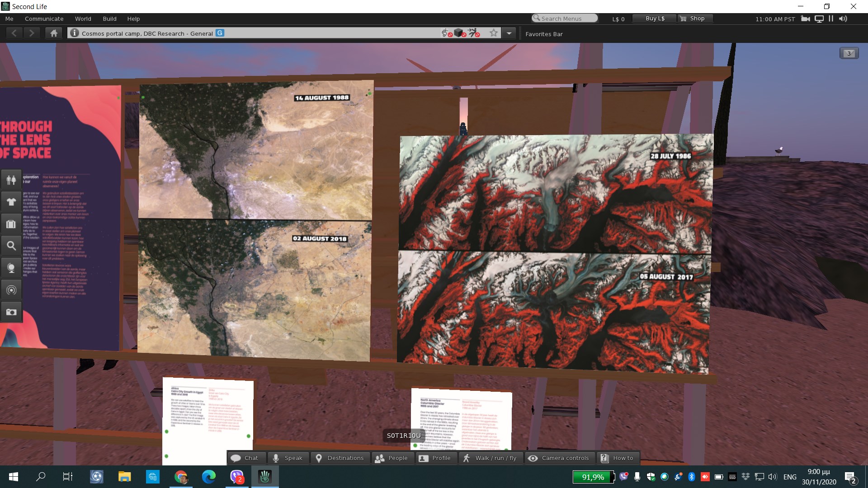Open Windows taskbar search
The image size is (868, 488).
pyautogui.click(x=41, y=477)
